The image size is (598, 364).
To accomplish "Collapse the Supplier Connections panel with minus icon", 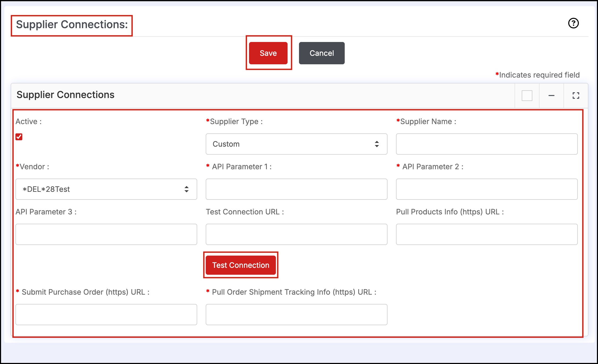I will tap(551, 95).
